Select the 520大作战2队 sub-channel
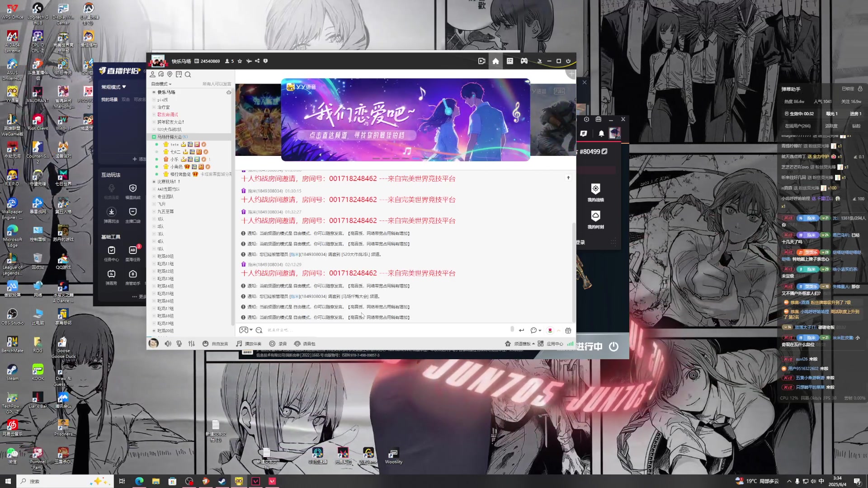The height and width of the screenshot is (488, 868). click(170, 129)
